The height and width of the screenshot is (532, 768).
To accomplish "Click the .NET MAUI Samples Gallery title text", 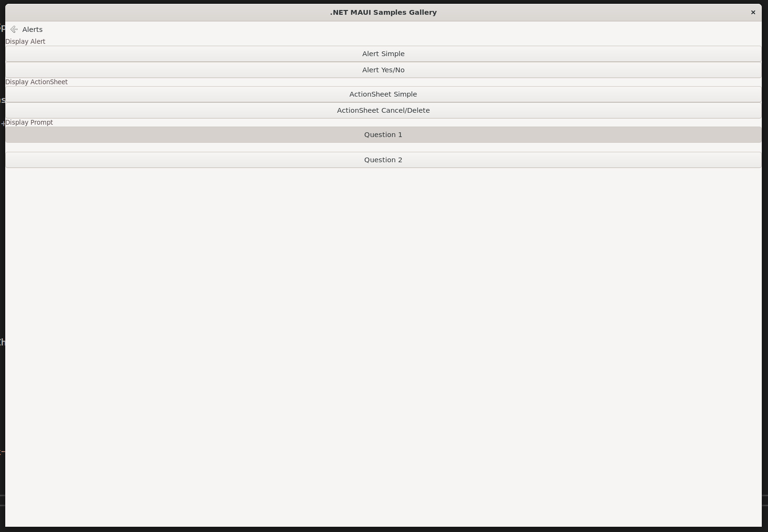I will [383, 12].
